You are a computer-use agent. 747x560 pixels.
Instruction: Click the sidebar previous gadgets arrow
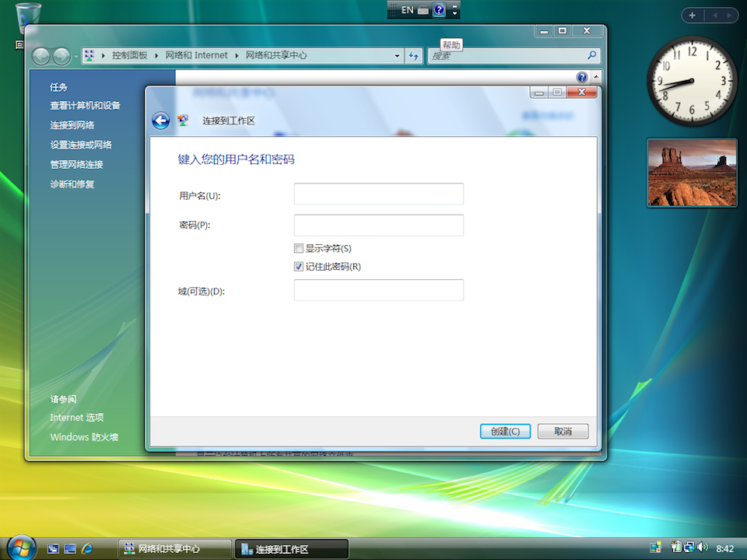point(714,16)
